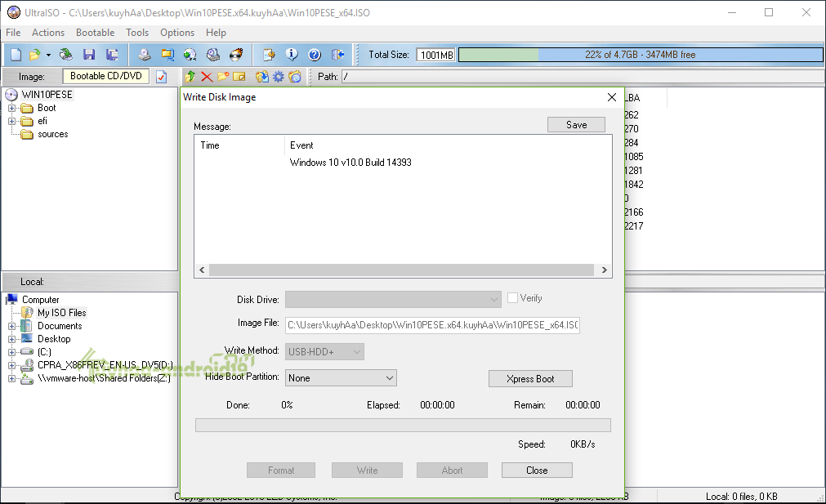
Task: Select Computer in Local tree
Action: point(41,300)
